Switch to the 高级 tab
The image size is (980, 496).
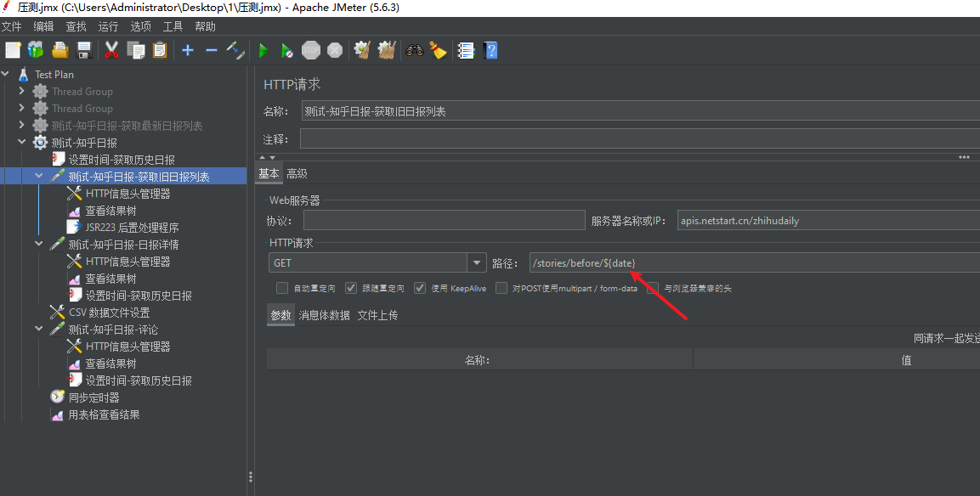point(297,173)
